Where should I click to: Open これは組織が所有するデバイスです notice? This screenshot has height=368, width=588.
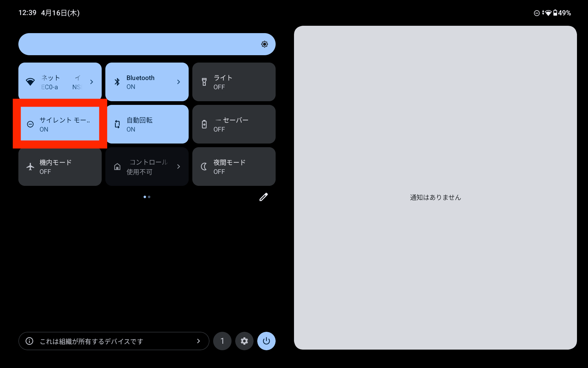click(114, 341)
